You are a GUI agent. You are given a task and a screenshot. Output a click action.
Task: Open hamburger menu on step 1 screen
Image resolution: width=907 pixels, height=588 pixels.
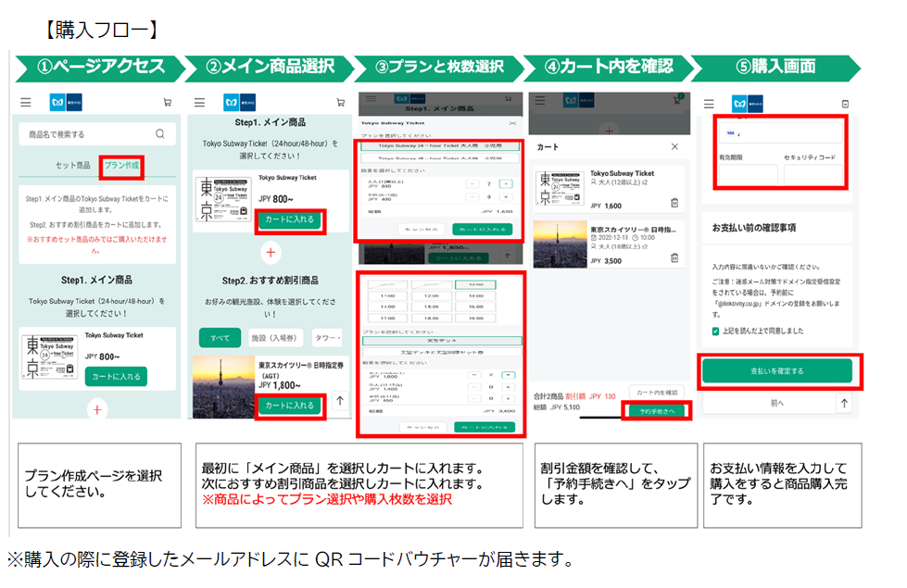(26, 103)
